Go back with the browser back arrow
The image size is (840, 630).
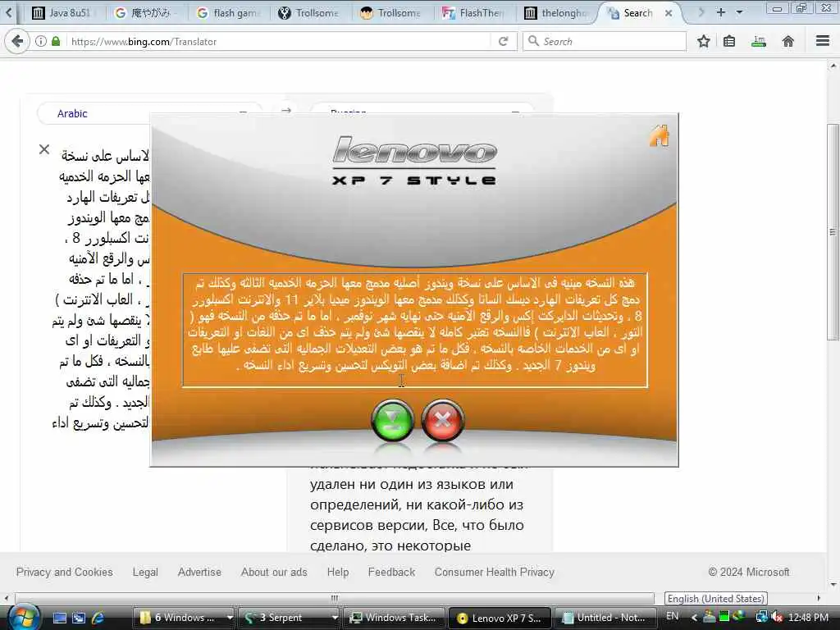point(17,41)
